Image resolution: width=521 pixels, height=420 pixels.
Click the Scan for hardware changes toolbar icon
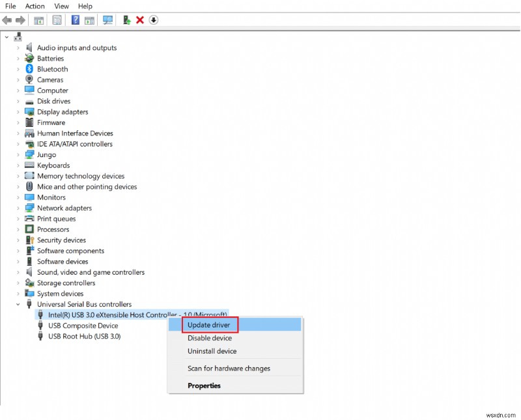coord(107,20)
